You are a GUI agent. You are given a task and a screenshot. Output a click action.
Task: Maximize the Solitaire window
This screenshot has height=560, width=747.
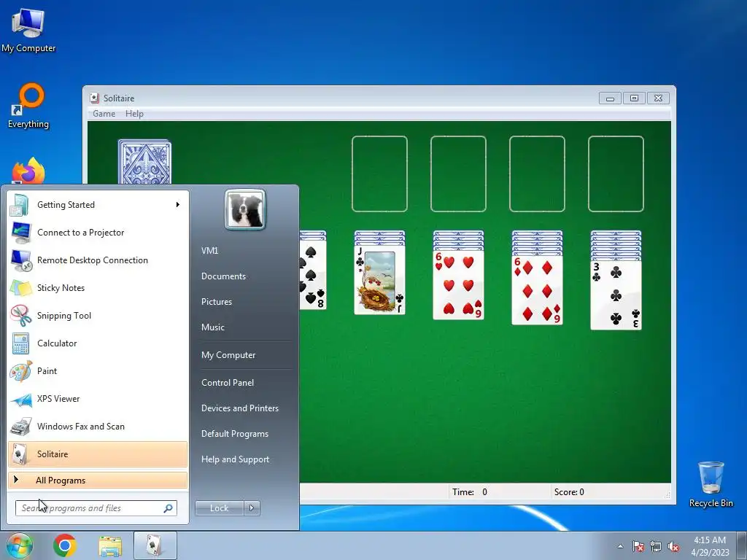[x=634, y=98]
